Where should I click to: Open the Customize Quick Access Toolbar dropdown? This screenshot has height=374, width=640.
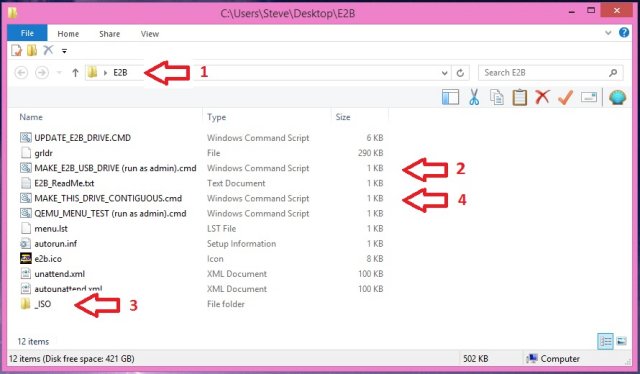(x=64, y=51)
